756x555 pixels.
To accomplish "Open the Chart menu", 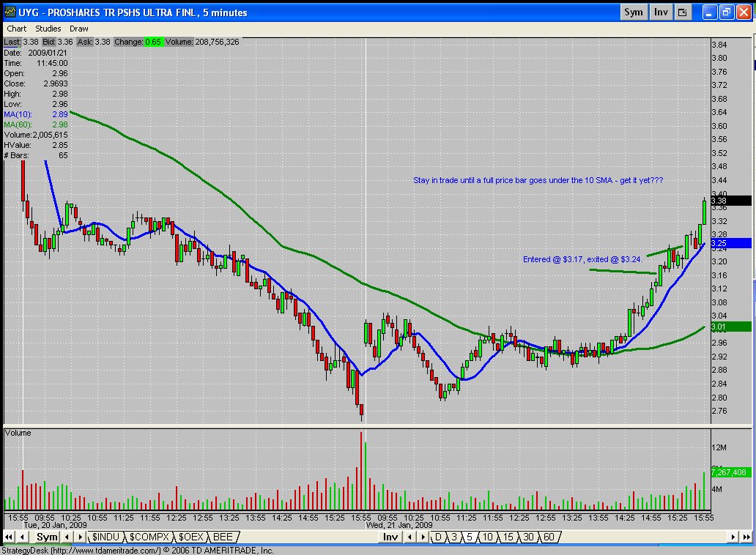I will tap(16, 29).
